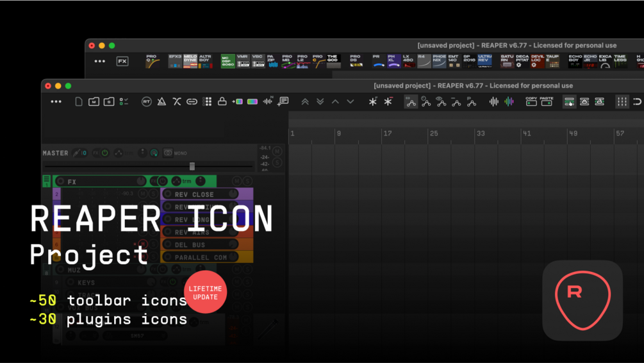Open the Devil Loc plugin icon
644x363 pixels.
[x=537, y=62]
